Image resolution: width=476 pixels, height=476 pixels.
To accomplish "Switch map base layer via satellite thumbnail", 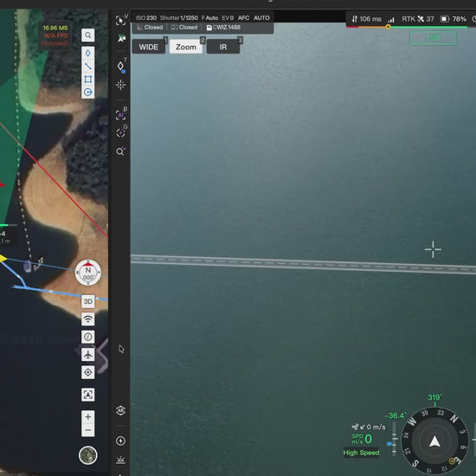I will coord(87,455).
